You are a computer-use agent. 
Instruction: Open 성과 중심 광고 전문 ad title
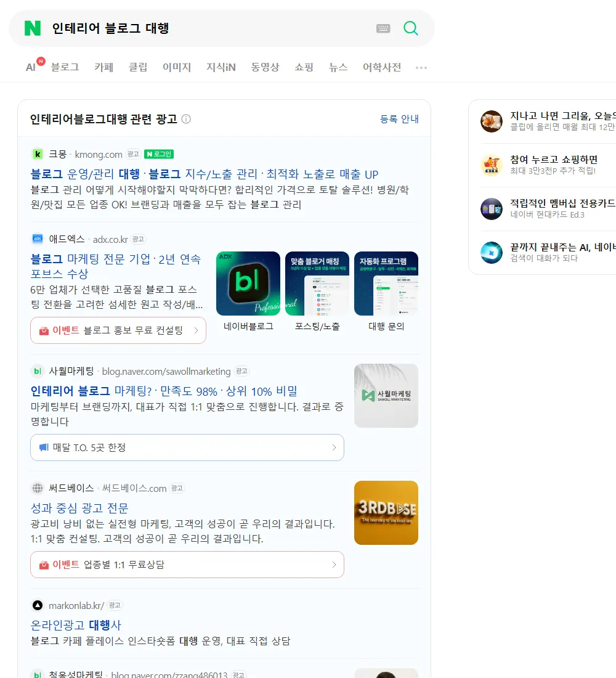79,508
